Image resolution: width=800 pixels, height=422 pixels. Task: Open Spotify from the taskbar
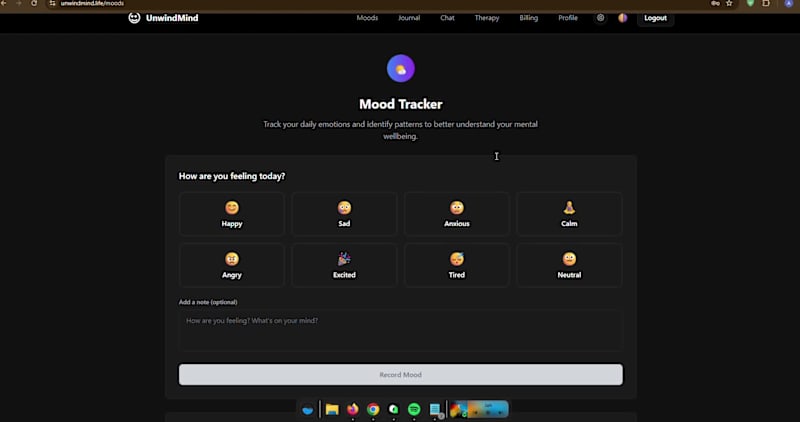point(414,409)
